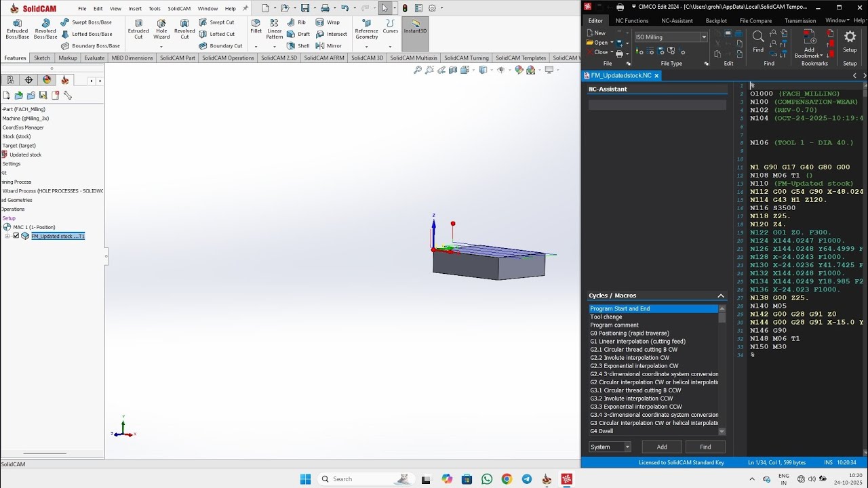868x488 pixels.
Task: Pick the Boundary Boss/Base feature
Action: [90, 46]
